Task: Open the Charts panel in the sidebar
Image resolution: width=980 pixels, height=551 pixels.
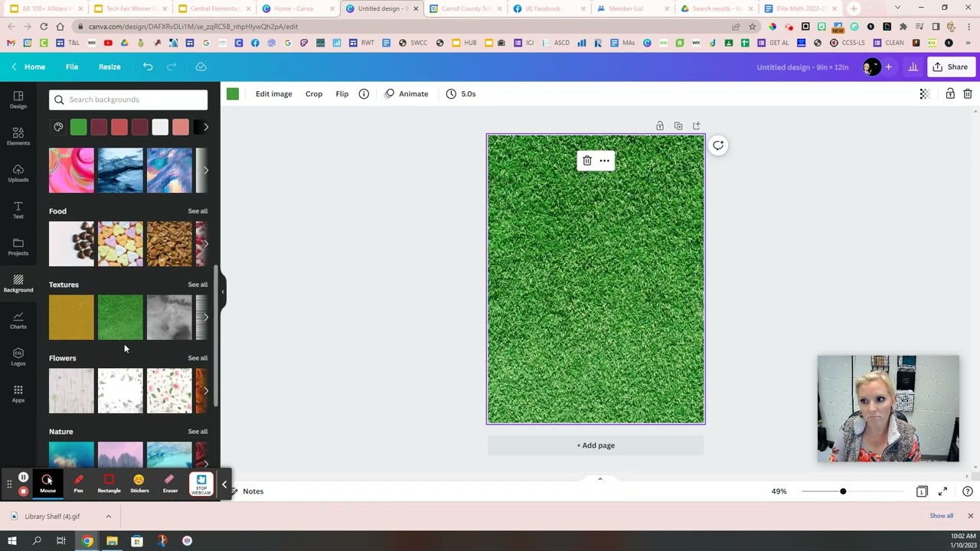Action: tap(18, 320)
